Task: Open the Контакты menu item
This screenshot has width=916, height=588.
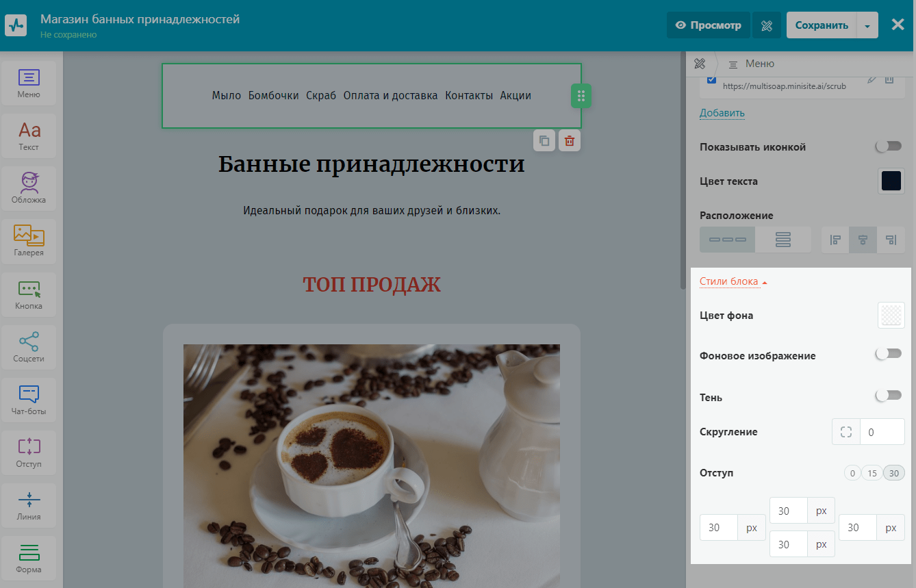Action: [469, 96]
